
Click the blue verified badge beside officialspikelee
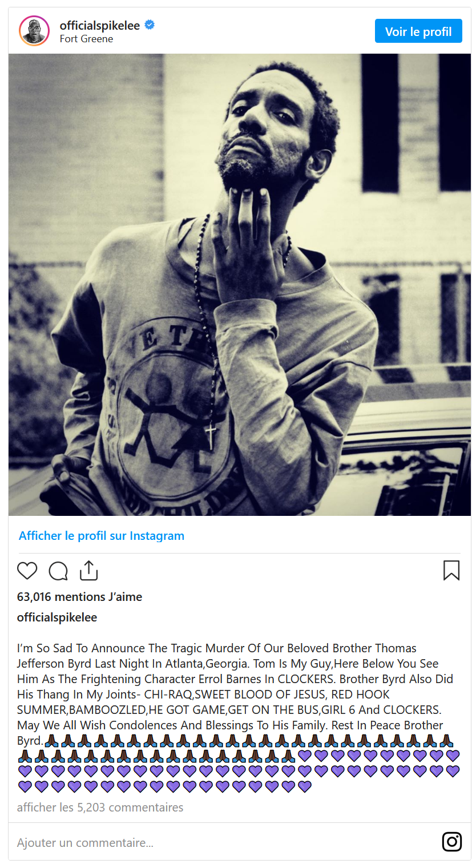click(150, 25)
